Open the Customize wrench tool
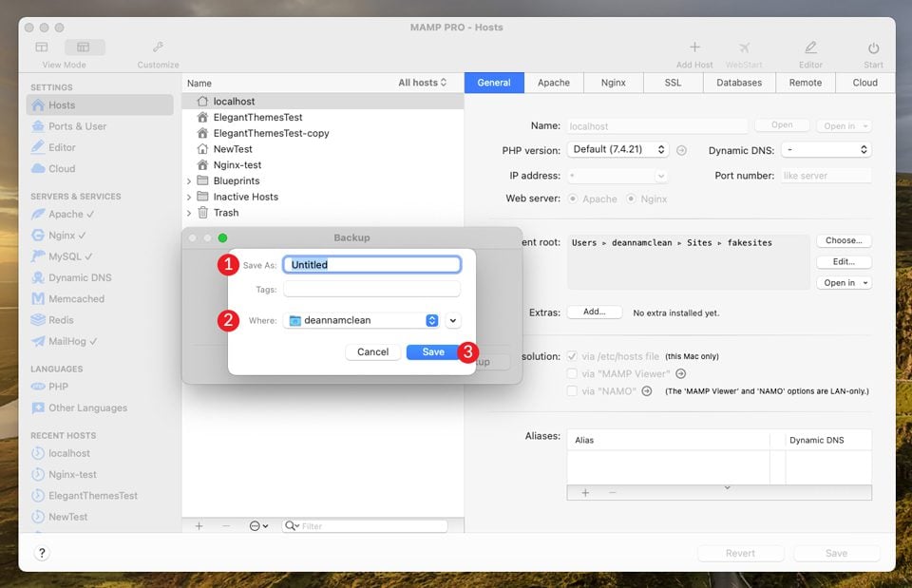The width and height of the screenshot is (912, 588). (x=158, y=47)
